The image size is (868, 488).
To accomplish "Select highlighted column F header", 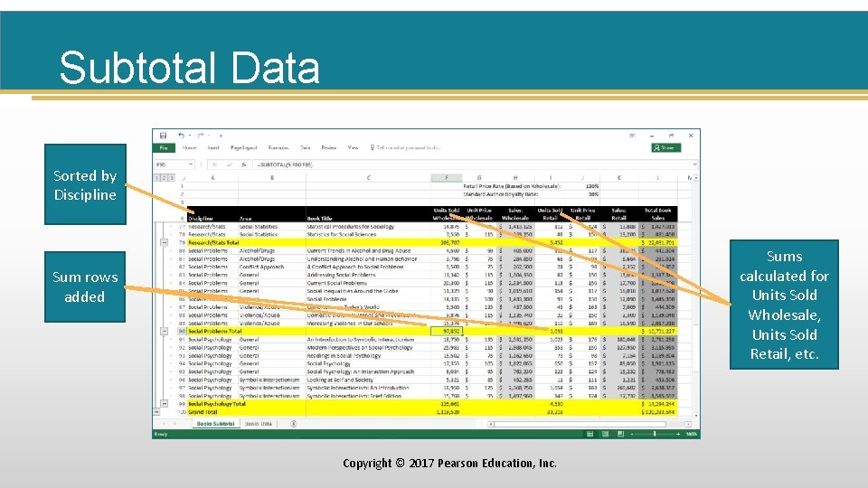I will coord(446,178).
